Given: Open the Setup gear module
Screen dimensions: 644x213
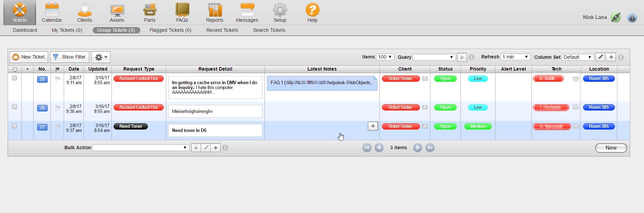Looking at the screenshot, I should pyautogui.click(x=280, y=13).
